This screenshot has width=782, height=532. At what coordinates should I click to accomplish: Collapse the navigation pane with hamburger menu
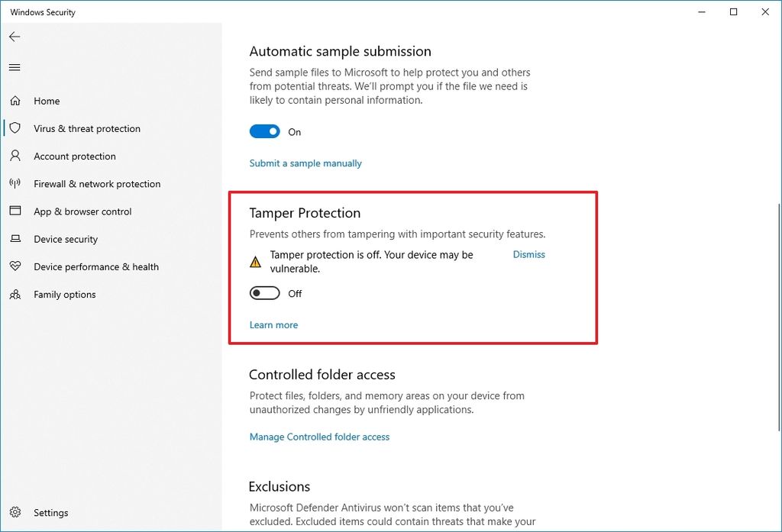[14, 67]
